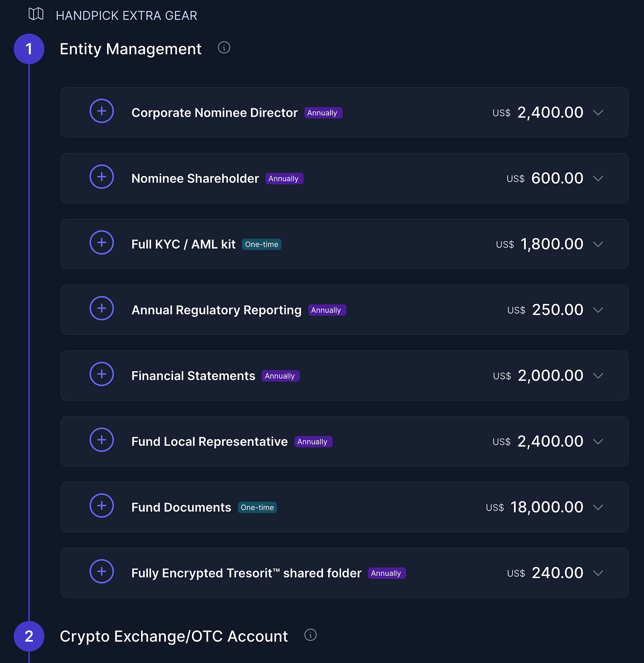Viewport: 644px width, 663px height.
Task: Add Nominee Shareholder with plus icon
Action: [102, 177]
